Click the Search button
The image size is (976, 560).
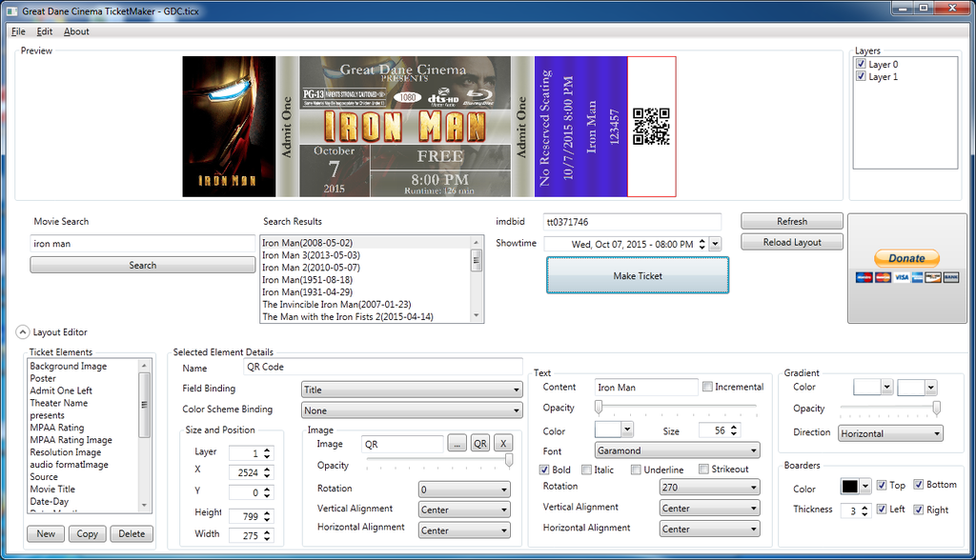tap(143, 265)
